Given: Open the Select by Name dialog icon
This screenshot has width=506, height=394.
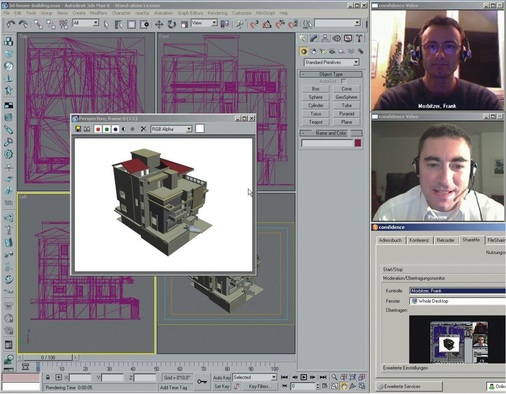Looking at the screenshot, I should click(x=119, y=24).
